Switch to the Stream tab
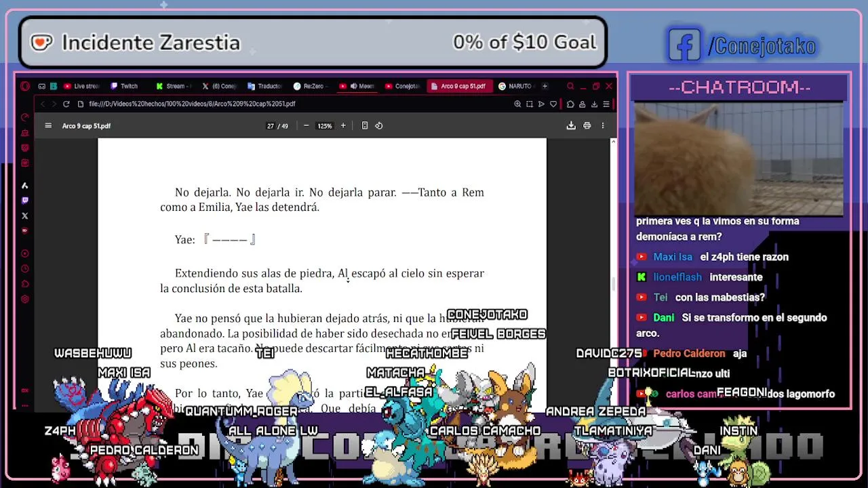 pyautogui.click(x=174, y=86)
